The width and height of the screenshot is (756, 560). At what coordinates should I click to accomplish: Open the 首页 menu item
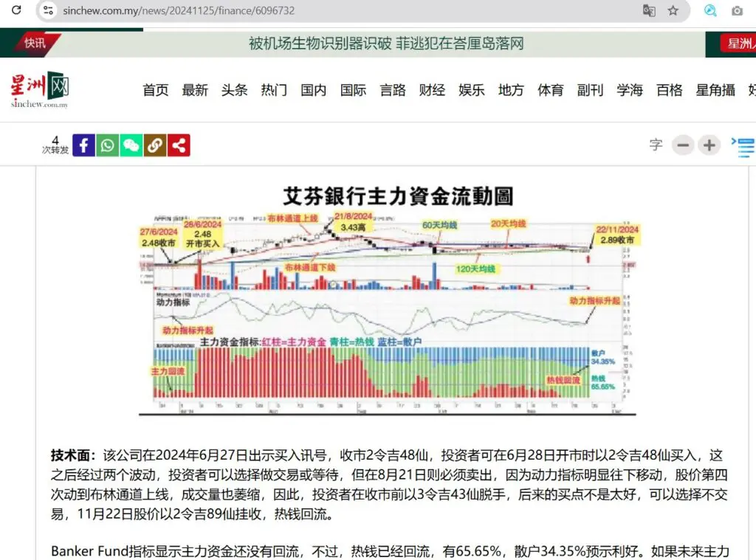click(x=155, y=89)
